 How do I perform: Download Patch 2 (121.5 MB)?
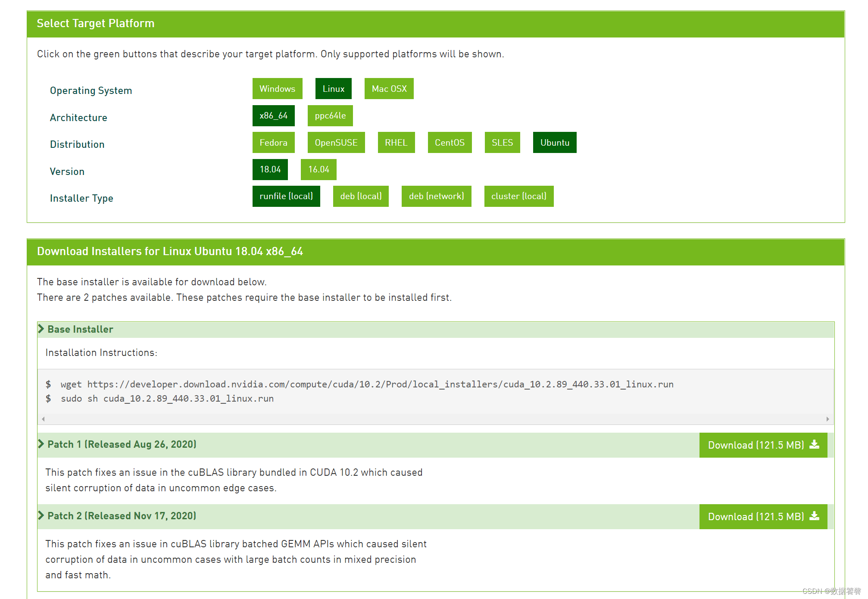[x=763, y=517]
